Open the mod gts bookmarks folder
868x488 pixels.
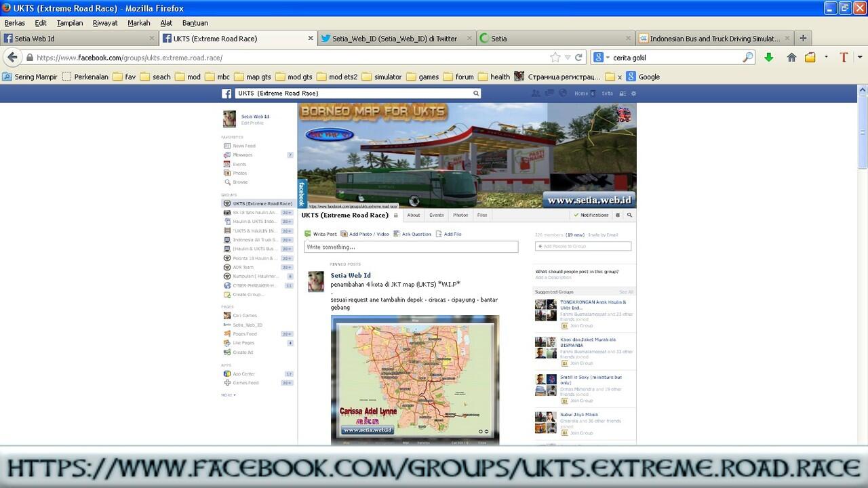pos(294,77)
